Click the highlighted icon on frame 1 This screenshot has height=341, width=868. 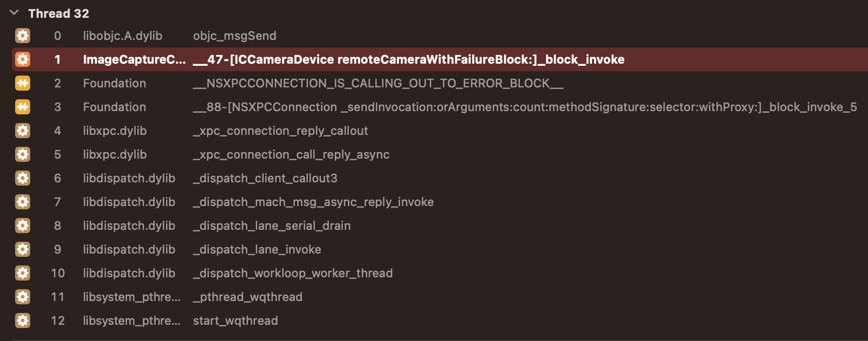pos(23,59)
